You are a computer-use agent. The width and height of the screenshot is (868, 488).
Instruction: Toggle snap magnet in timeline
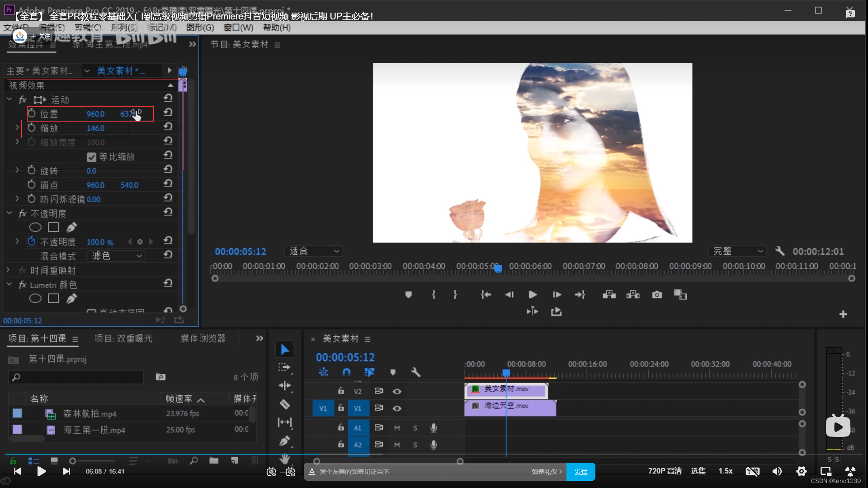click(346, 372)
